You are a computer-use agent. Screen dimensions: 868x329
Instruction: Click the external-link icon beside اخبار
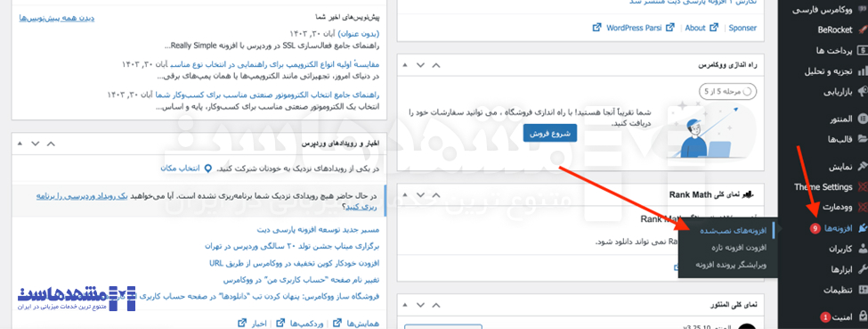click(x=242, y=323)
